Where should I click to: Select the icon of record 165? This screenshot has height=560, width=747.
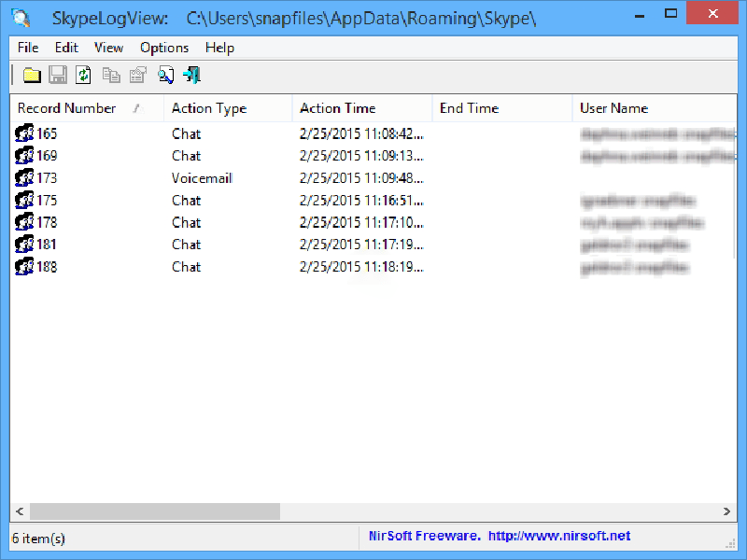tap(24, 133)
